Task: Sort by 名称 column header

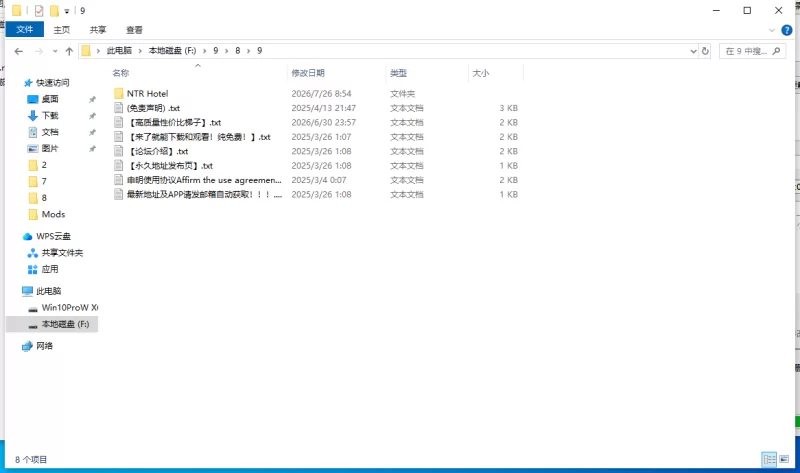Action: pyautogui.click(x=121, y=73)
